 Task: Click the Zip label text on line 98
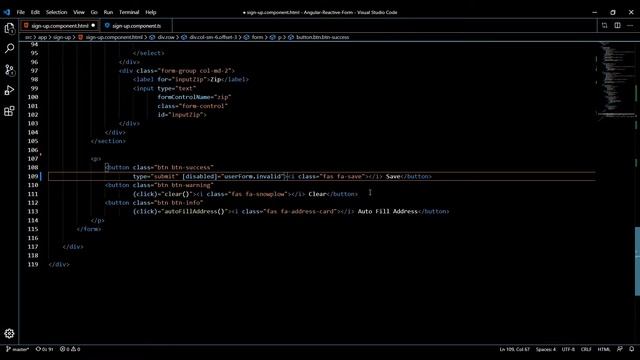pos(215,80)
